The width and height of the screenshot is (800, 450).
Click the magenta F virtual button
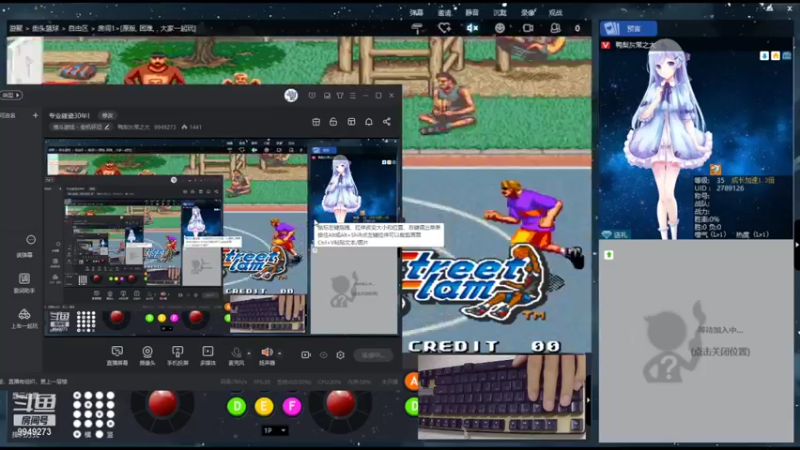click(292, 406)
